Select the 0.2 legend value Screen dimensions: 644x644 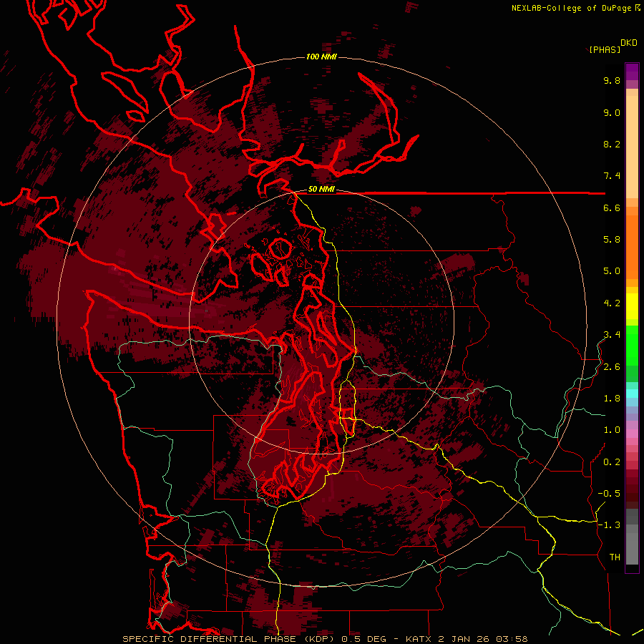pos(612,462)
